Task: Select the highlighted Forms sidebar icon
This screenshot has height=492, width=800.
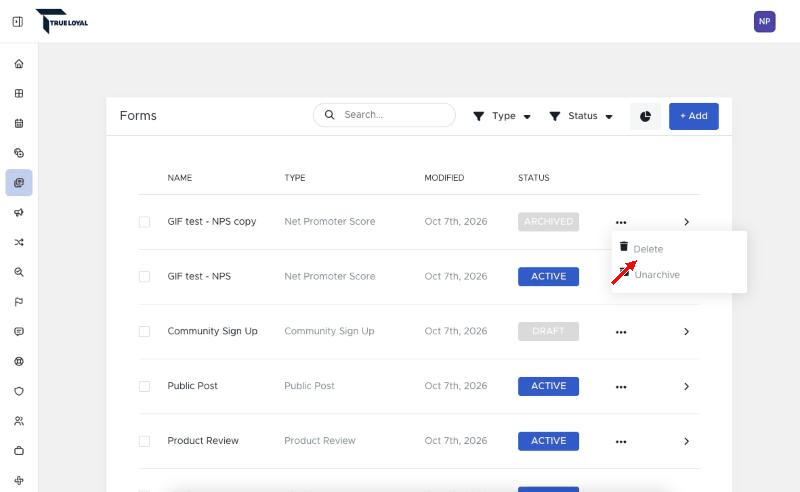Action: tap(19, 183)
